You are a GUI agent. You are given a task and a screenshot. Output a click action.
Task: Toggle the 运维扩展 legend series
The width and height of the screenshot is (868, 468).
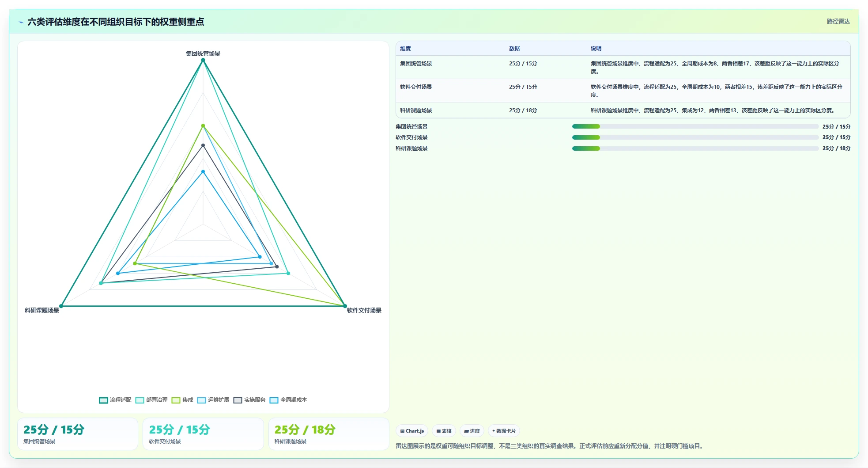click(213, 400)
